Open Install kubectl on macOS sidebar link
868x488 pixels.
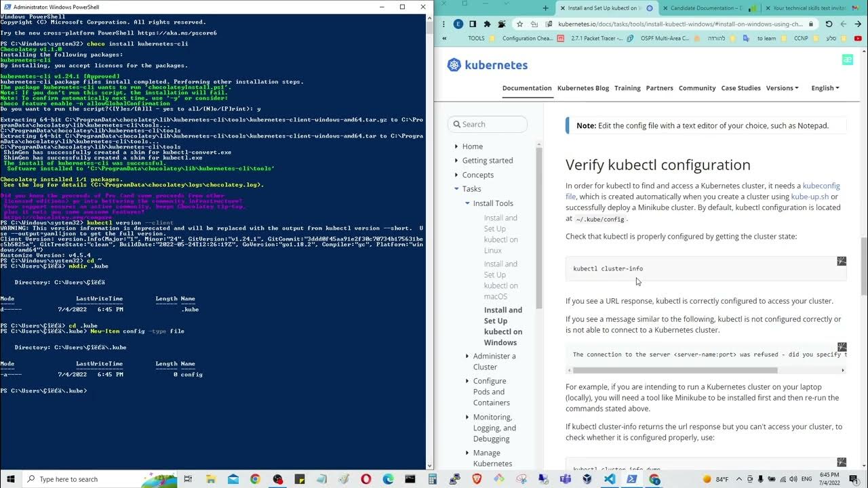coord(501,280)
